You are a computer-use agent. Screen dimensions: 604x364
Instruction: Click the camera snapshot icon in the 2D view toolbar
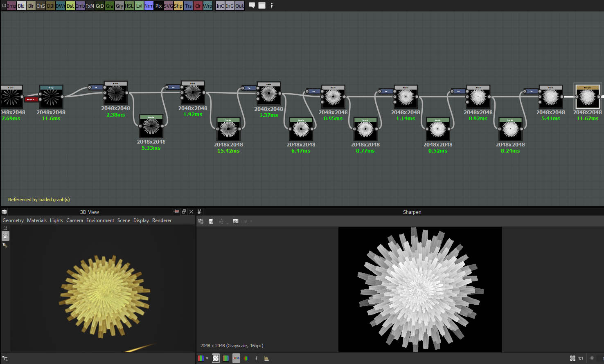pos(236,221)
